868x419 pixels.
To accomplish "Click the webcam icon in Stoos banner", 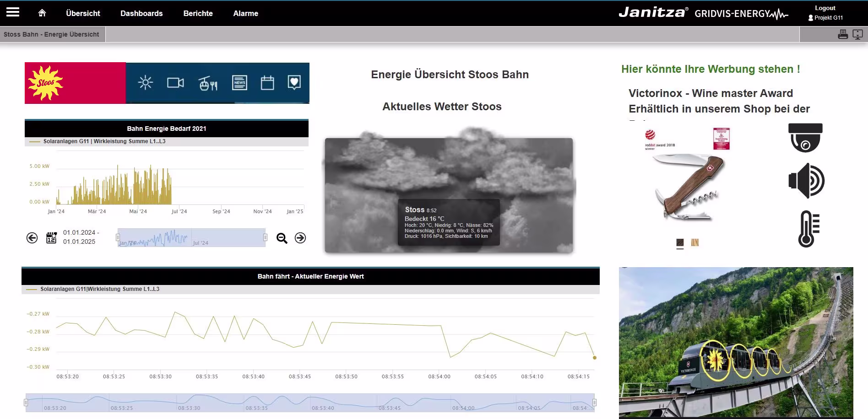I will point(175,83).
